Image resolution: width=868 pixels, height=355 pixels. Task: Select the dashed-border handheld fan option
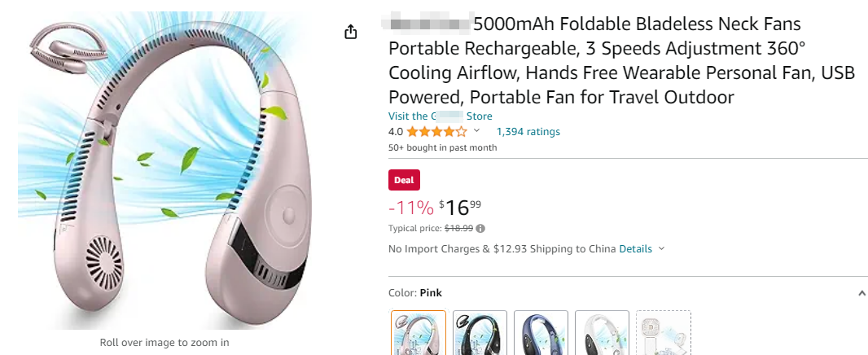tap(663, 333)
